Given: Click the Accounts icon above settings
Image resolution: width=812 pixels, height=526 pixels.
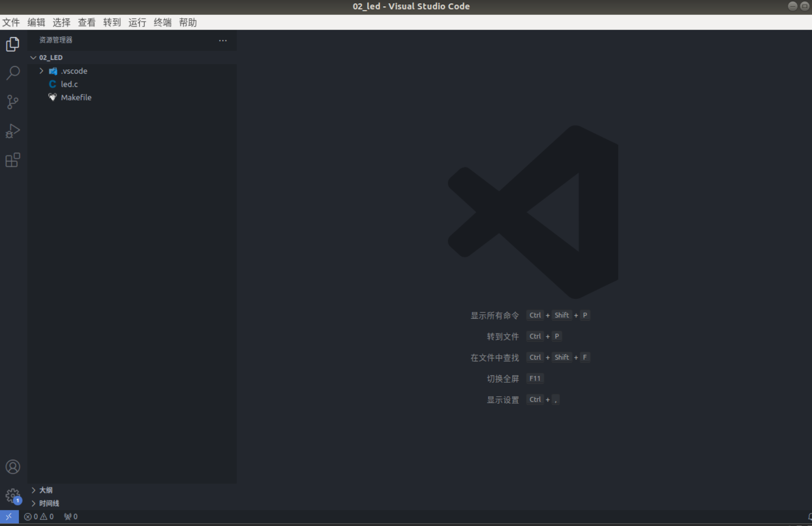Looking at the screenshot, I should point(13,467).
